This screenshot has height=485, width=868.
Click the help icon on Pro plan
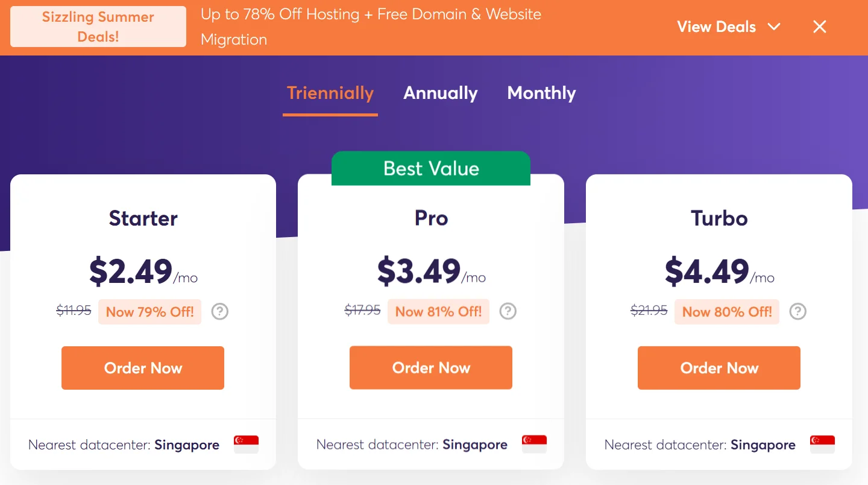tap(508, 311)
